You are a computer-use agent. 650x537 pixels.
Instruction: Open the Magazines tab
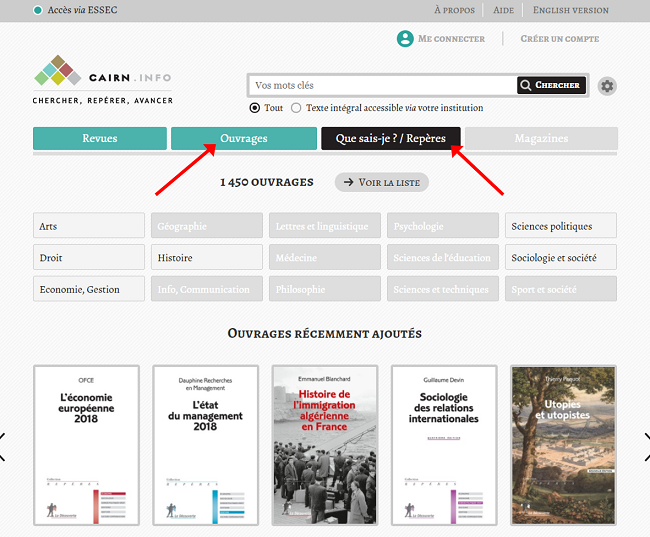pos(541,138)
